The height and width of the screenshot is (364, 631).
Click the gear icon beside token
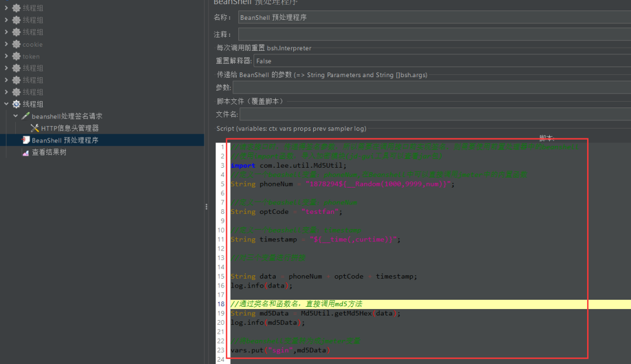coord(16,56)
